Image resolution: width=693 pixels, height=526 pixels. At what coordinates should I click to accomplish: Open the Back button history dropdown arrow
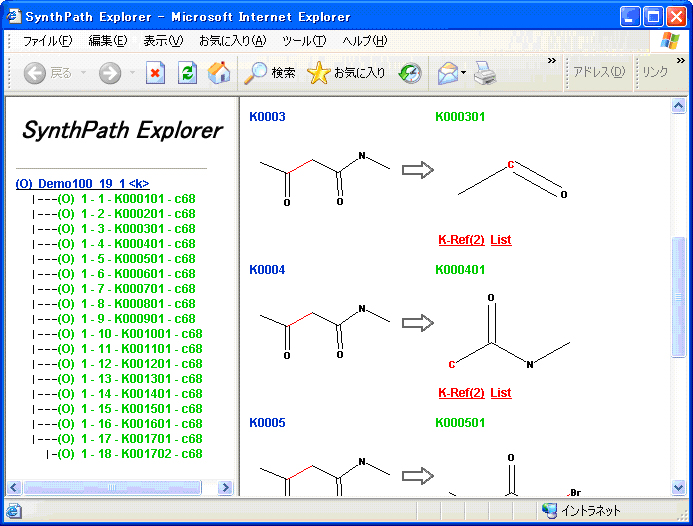point(83,73)
